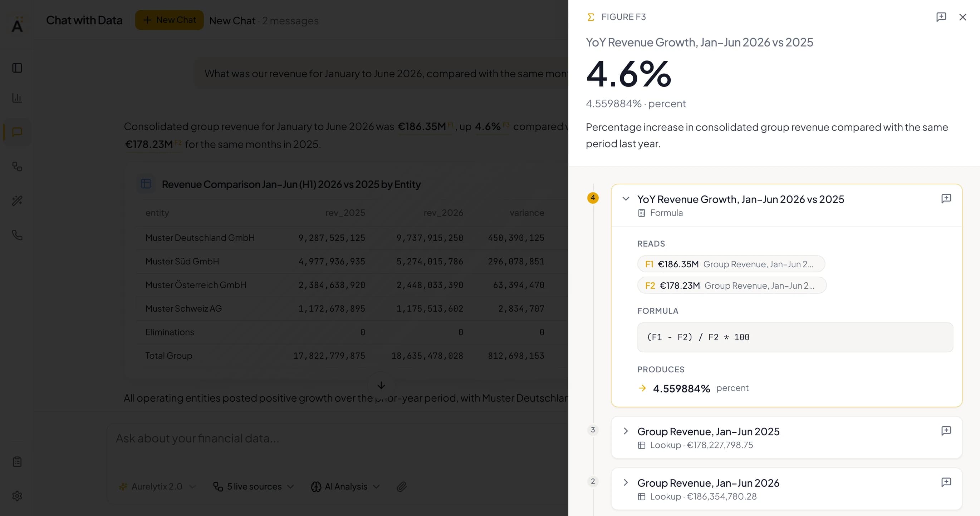Image resolution: width=980 pixels, height=516 pixels.
Task: Click the €186.35M figure link in answer
Action: click(426, 126)
